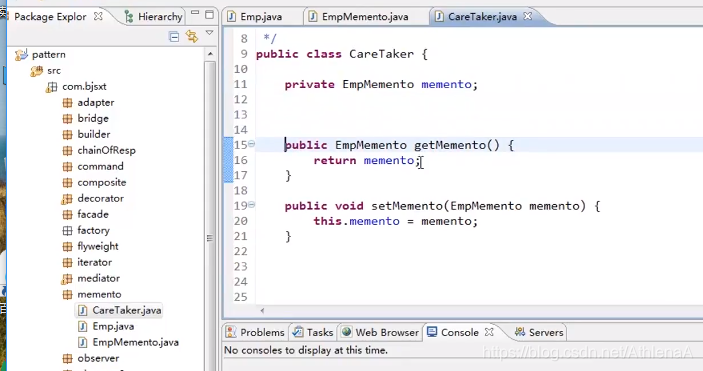Click the editor horizontal scroll left arrow
Screen dimensions: 703x371
pos(262,310)
